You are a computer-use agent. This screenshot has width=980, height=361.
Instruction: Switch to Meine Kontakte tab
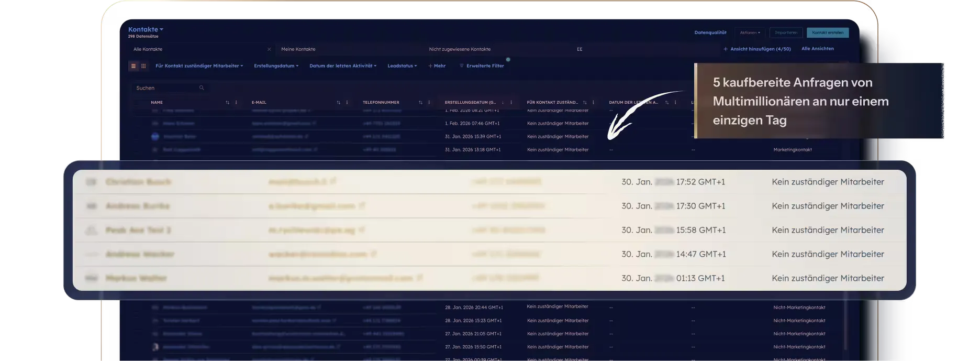(x=298, y=49)
